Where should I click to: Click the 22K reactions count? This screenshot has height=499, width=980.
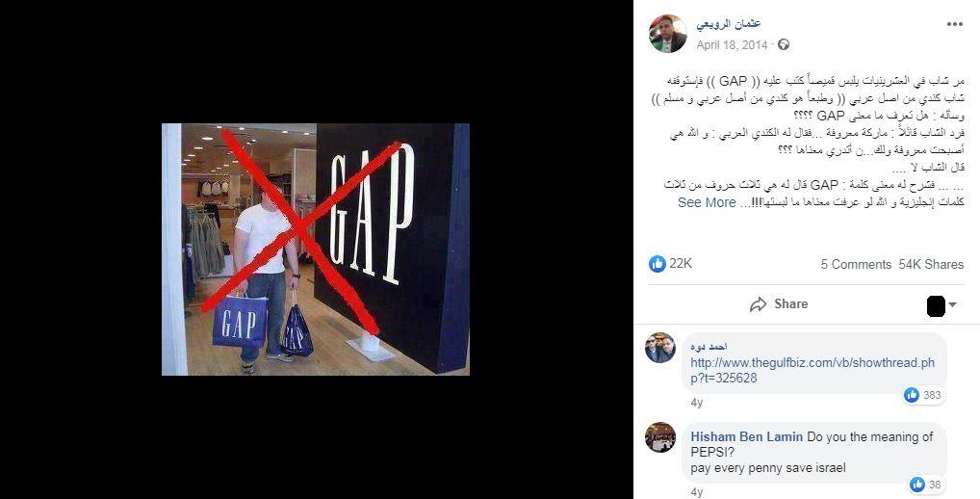click(681, 263)
